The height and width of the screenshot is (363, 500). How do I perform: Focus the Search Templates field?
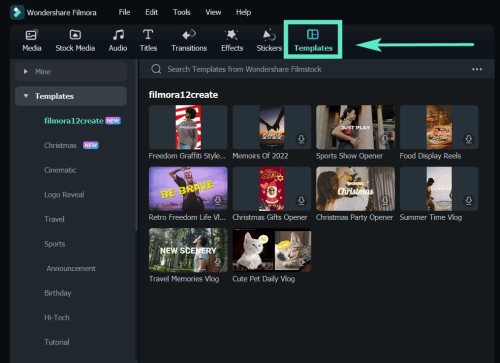(x=244, y=69)
